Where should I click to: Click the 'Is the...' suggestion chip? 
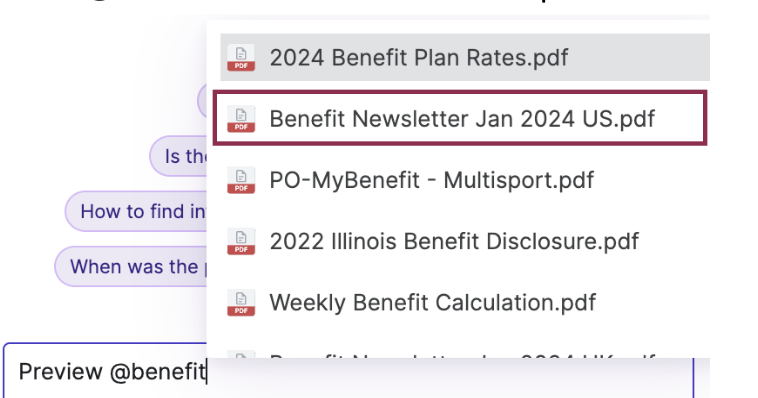tap(178, 156)
